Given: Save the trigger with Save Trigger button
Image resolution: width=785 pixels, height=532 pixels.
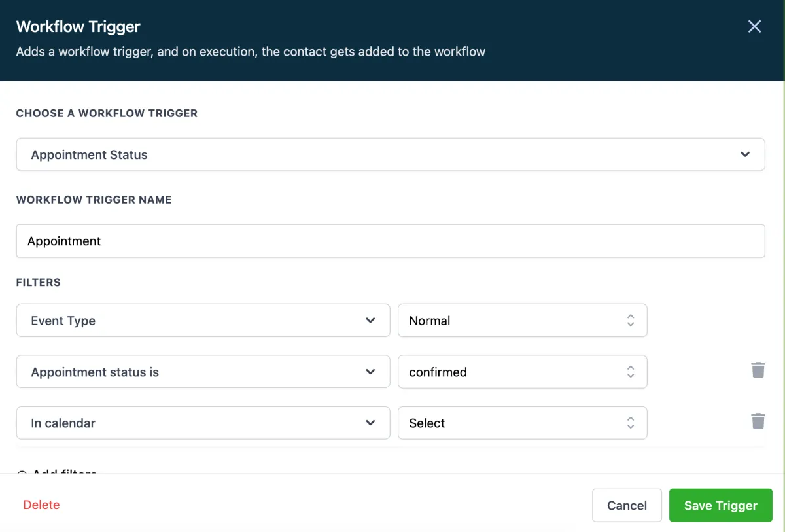Looking at the screenshot, I should tap(720, 505).
